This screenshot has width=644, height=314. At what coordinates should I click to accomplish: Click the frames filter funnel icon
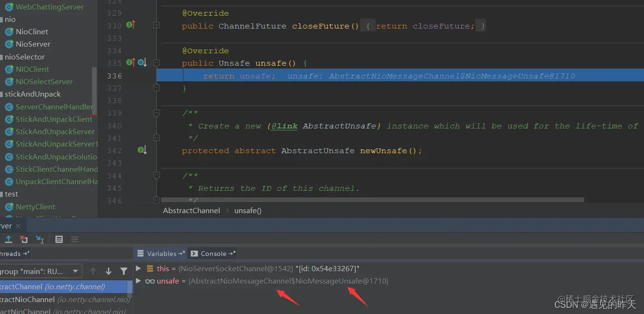click(124, 271)
